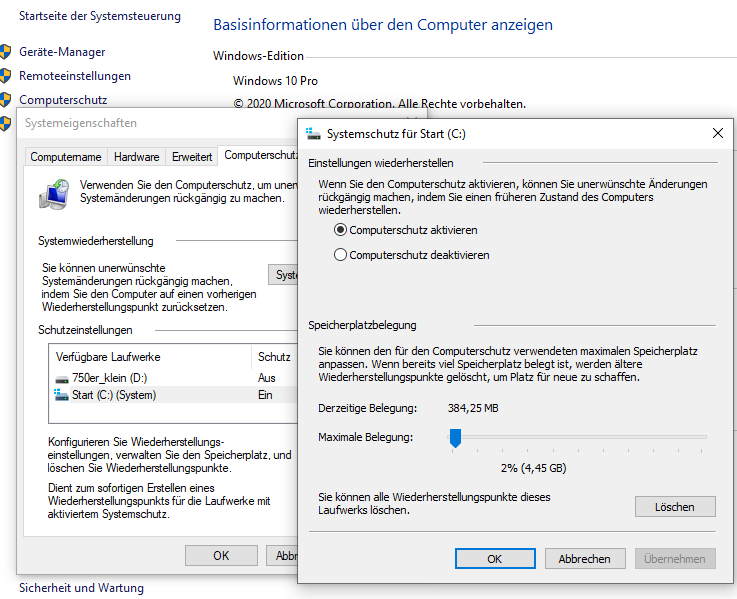Click Löschen to delete restore points

tap(675, 507)
